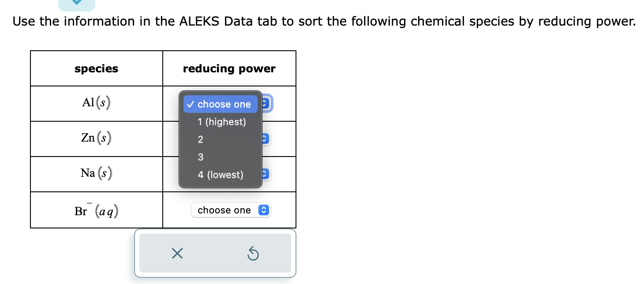Click the chevron on the Br⁻ choose one selector
The image size is (644, 284).
[x=263, y=210]
